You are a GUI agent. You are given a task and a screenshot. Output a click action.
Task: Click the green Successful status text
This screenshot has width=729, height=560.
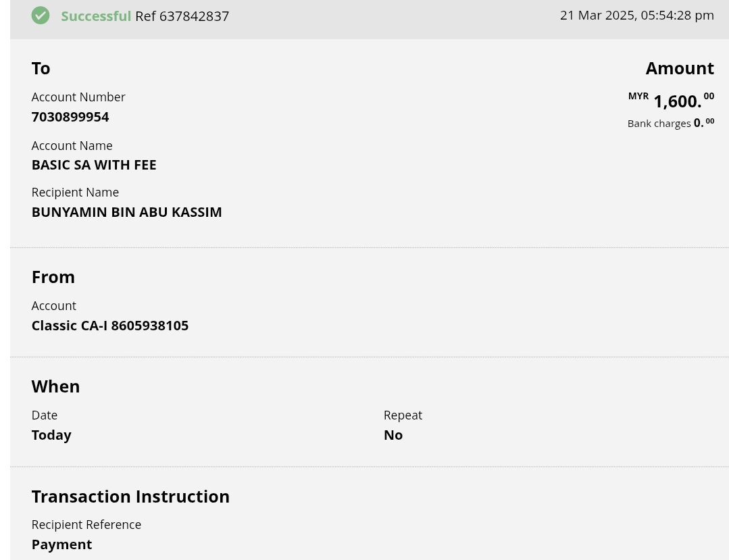[x=96, y=16]
